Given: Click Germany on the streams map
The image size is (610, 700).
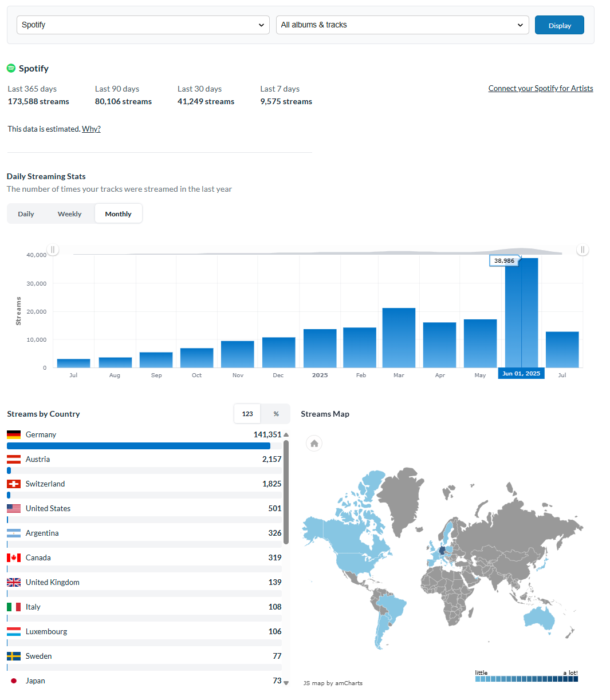Looking at the screenshot, I should click(441, 551).
